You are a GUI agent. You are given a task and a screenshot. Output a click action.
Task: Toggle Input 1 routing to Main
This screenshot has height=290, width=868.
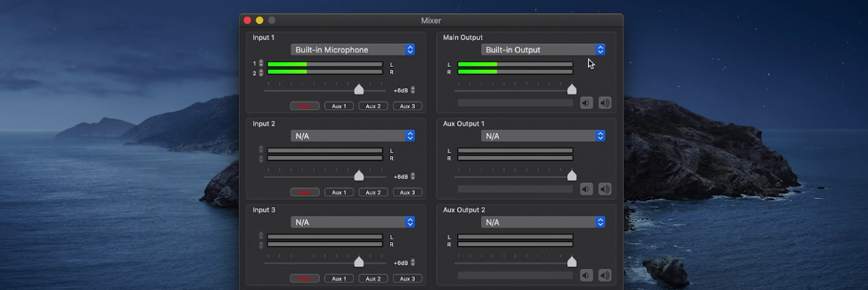(304, 106)
